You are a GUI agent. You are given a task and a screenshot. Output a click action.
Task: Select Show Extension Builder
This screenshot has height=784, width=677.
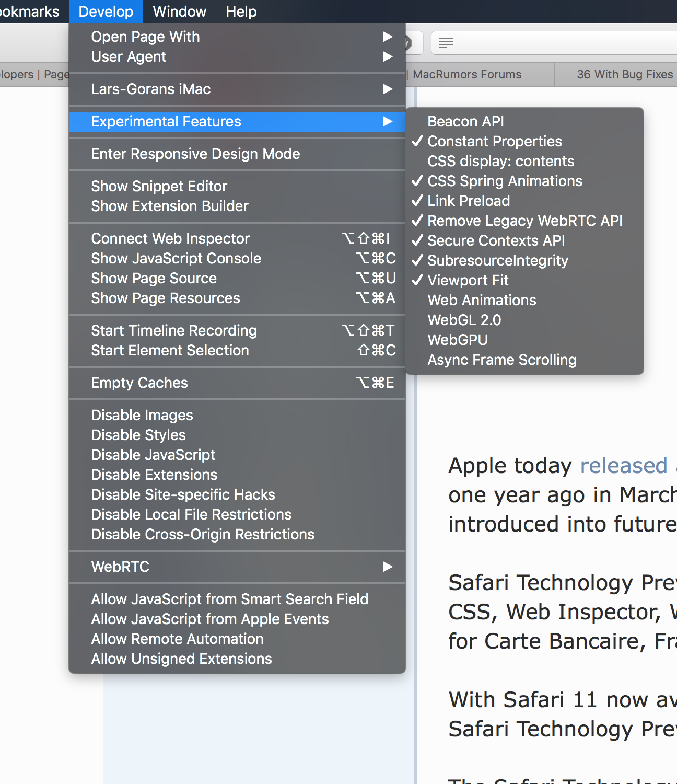click(237, 206)
